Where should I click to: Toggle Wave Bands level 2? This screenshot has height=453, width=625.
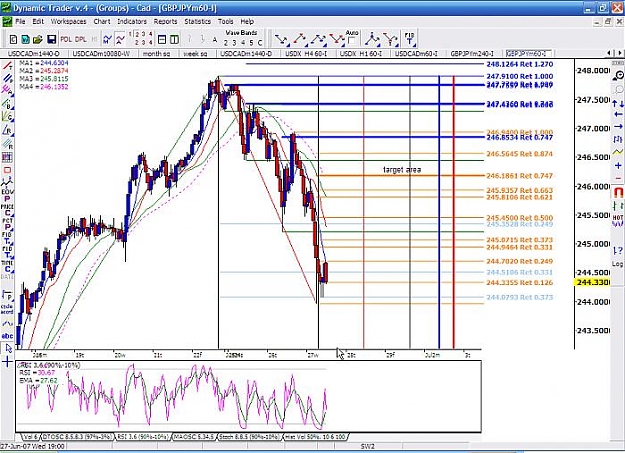click(x=226, y=43)
